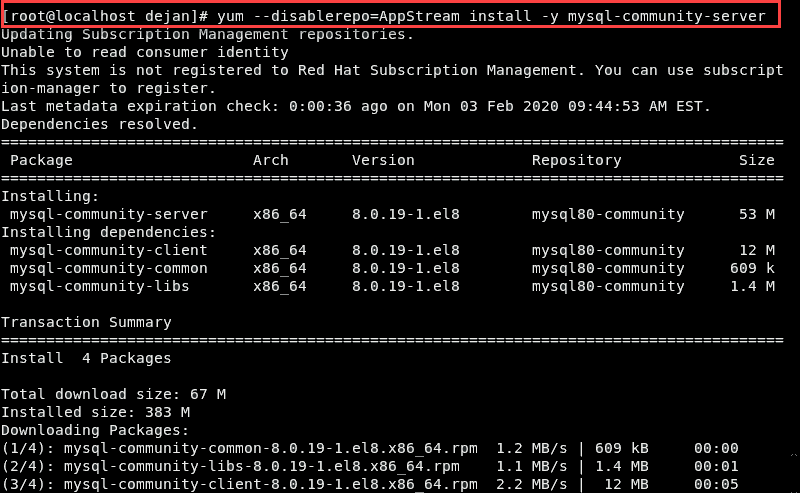Click version '8.0.19-1.el8' in server row

point(406,214)
